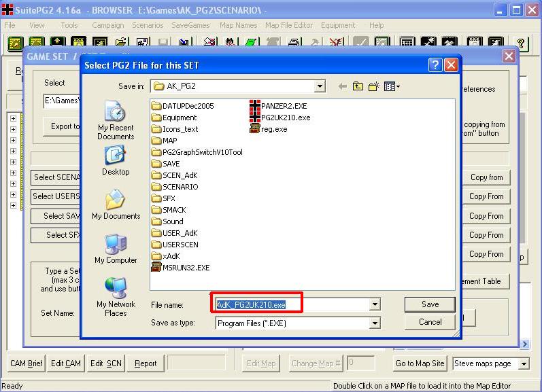
Task: Open the SaveGames menu
Action: (191, 25)
